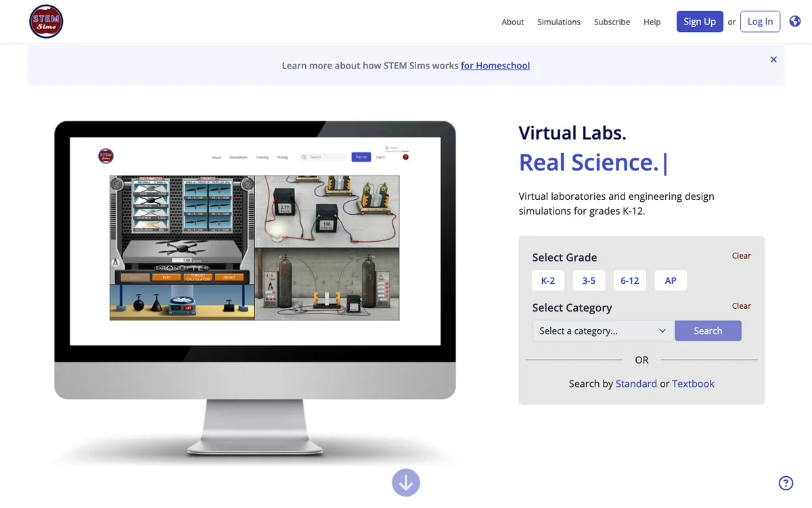Click the scroll-down arrow button

pyautogui.click(x=406, y=483)
